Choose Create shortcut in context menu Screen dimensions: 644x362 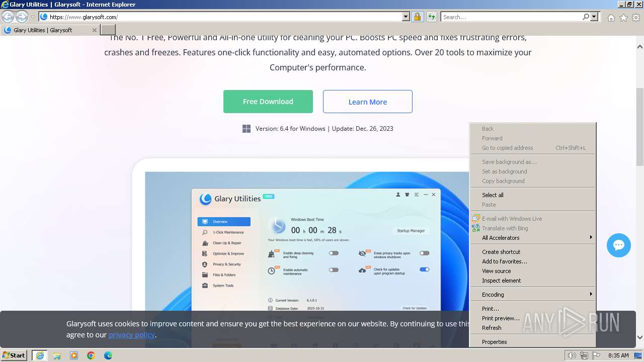click(532, 252)
